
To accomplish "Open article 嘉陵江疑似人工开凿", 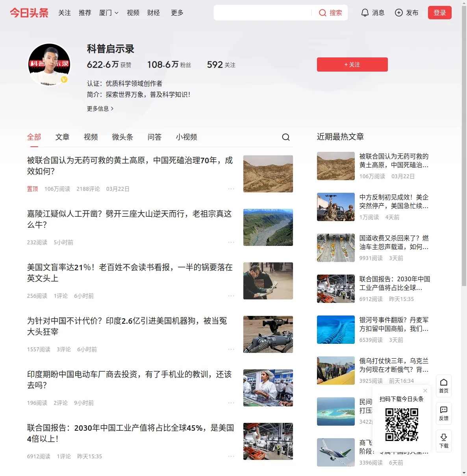I will [x=130, y=219].
